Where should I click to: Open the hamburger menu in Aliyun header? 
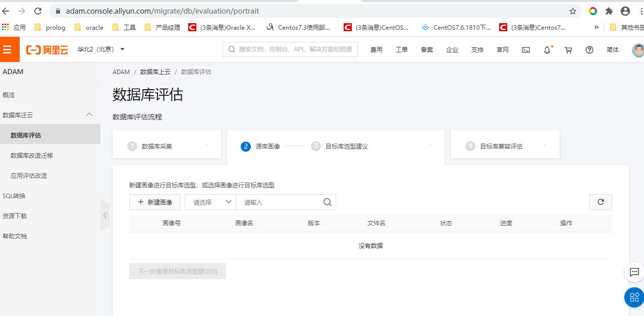pyautogui.click(x=7, y=49)
